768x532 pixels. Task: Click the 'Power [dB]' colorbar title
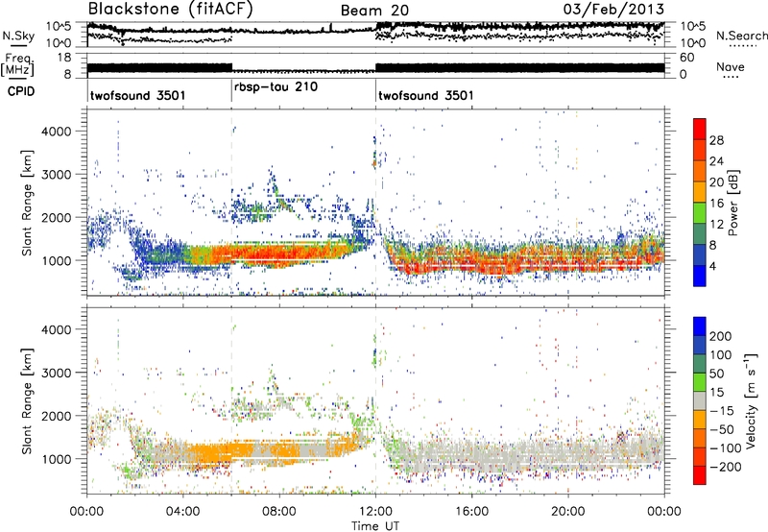[x=732, y=203]
